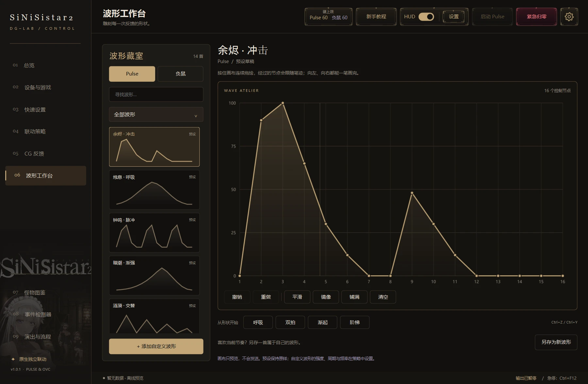This screenshot has width=588, height=384.
Task: Focus the 寻找波形 search field
Action: 156,94
